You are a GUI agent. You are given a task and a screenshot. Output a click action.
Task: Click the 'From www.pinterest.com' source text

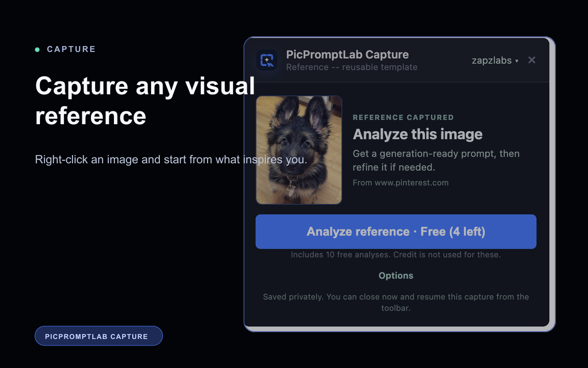[x=401, y=183]
